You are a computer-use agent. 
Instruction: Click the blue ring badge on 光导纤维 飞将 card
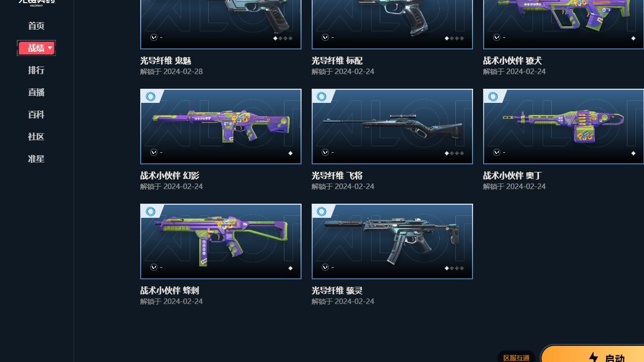click(322, 97)
